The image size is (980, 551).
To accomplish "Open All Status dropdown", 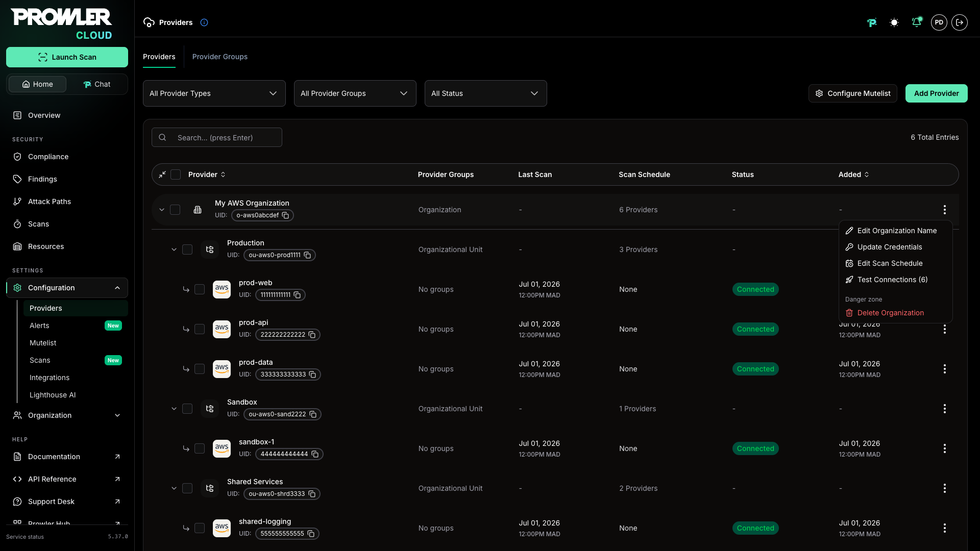I will point(486,93).
